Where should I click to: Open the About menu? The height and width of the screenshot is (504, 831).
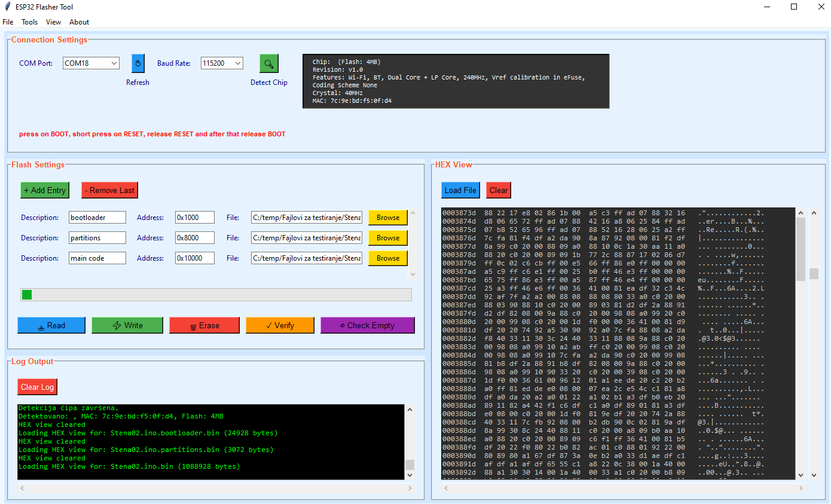79,22
